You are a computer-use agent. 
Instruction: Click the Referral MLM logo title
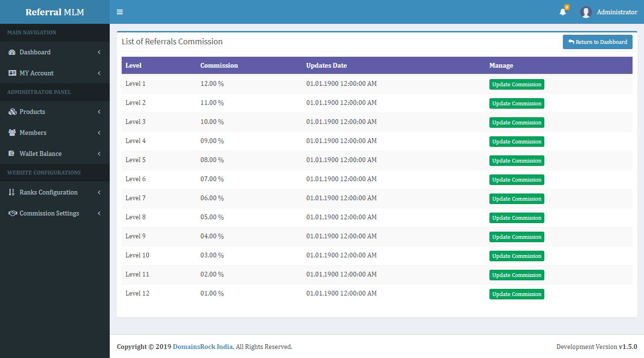(55, 12)
